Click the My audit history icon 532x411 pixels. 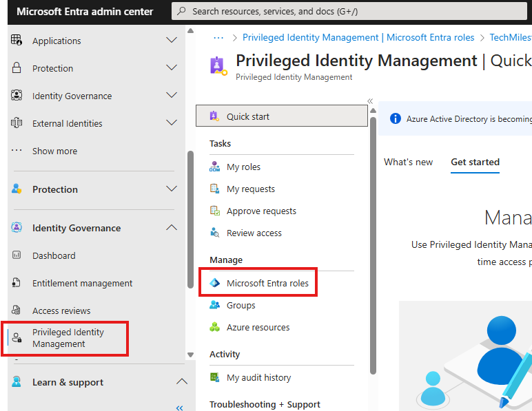click(214, 377)
